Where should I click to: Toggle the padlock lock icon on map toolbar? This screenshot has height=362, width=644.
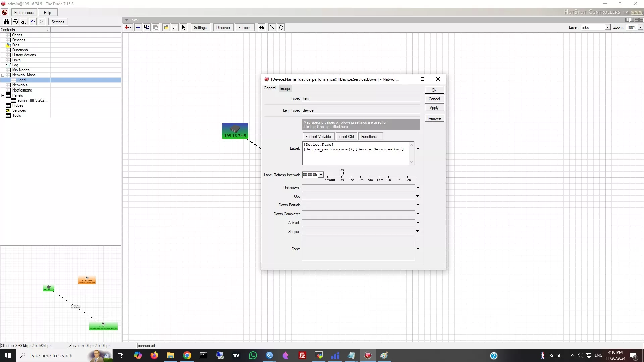166,27
